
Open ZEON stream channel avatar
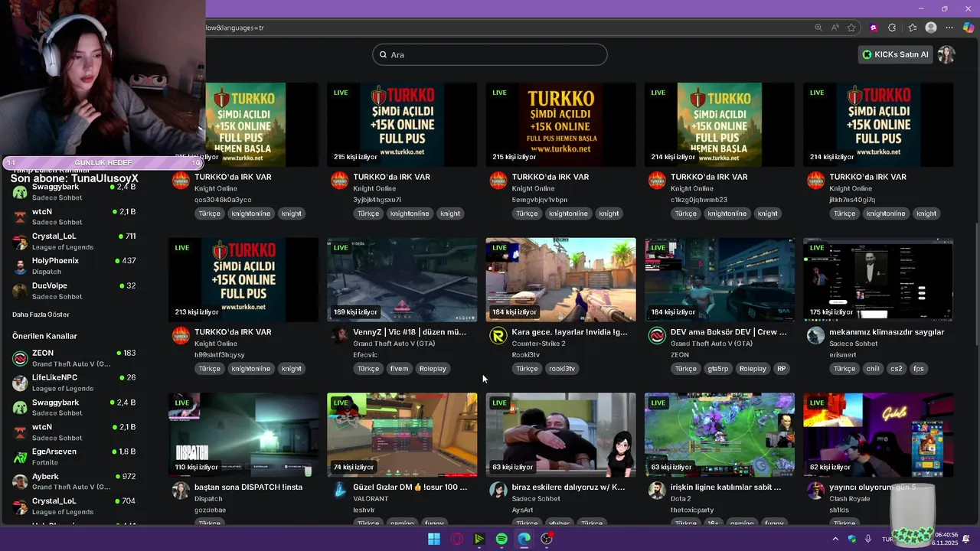657,336
